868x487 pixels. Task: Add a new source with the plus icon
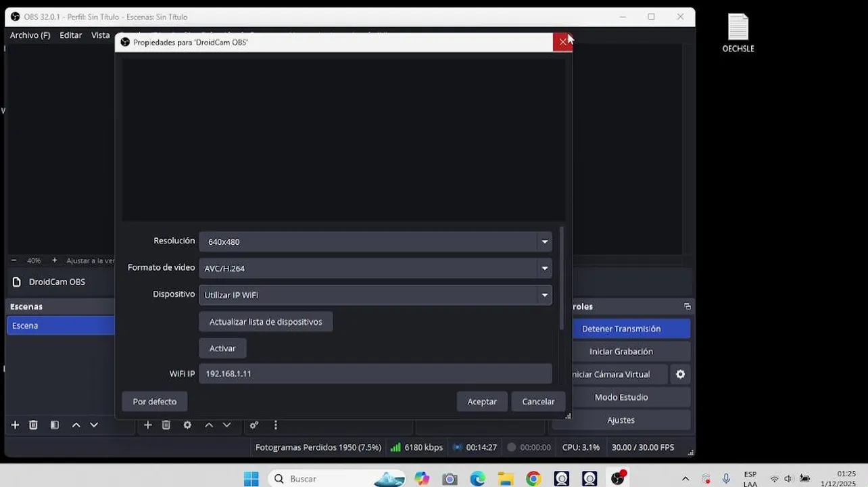(x=147, y=425)
